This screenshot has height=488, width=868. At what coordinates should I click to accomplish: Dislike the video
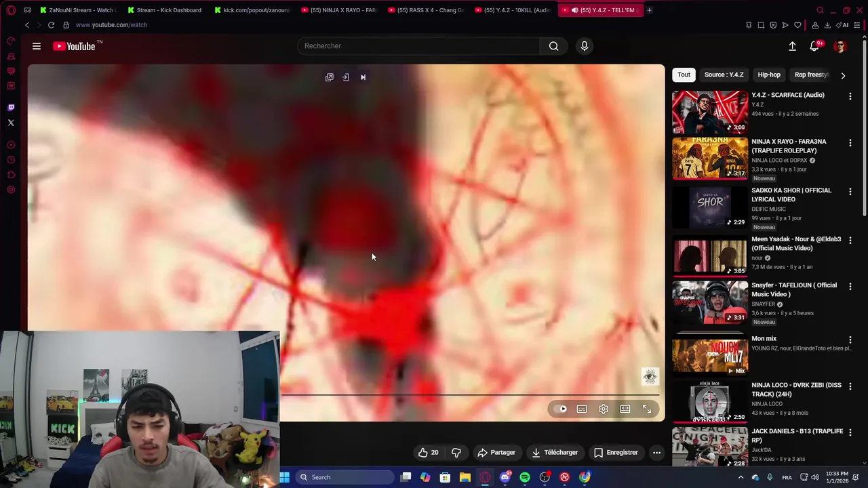click(x=456, y=452)
